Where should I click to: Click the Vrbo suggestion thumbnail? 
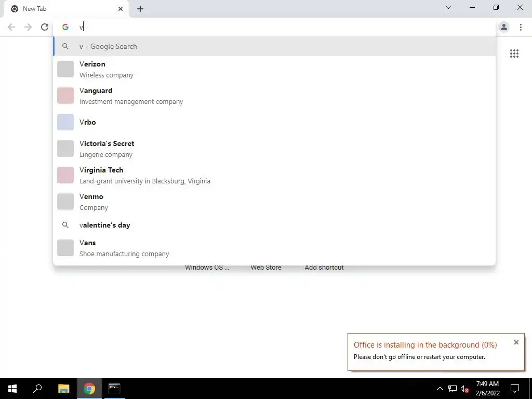coord(65,122)
